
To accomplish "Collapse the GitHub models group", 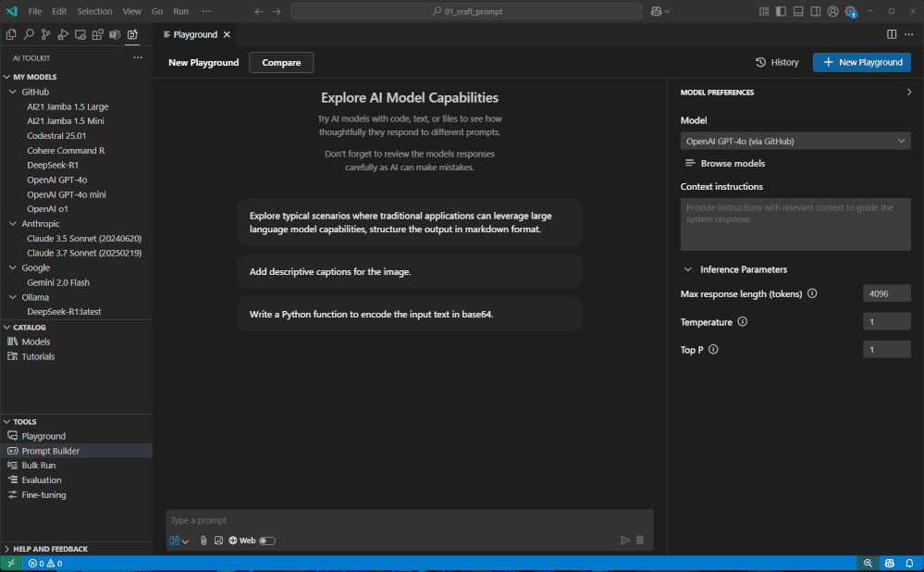I will 12,92.
